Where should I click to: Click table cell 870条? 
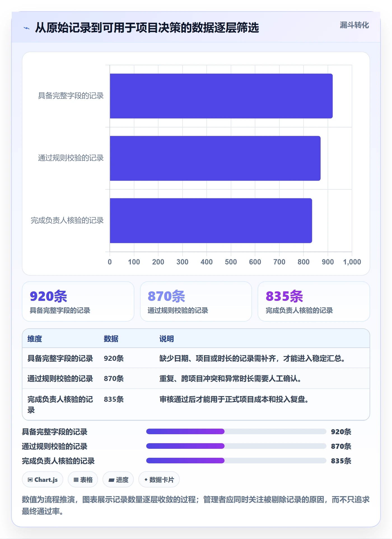click(114, 378)
